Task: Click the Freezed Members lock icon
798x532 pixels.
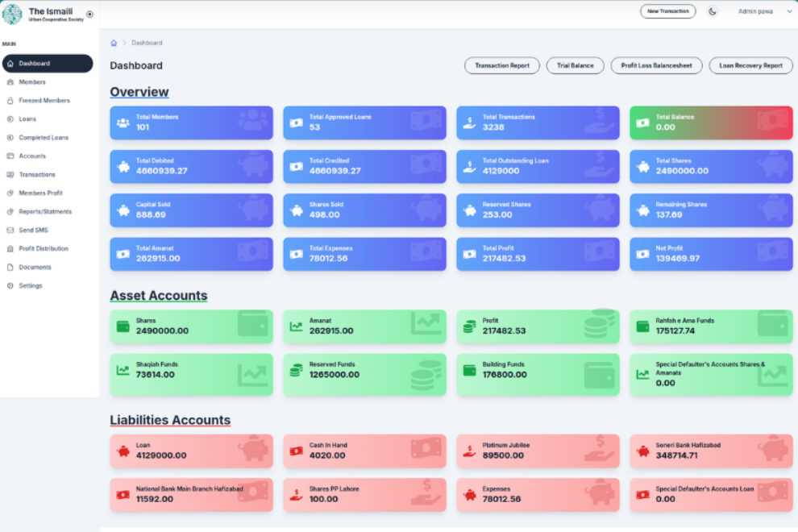Action: tap(10, 101)
